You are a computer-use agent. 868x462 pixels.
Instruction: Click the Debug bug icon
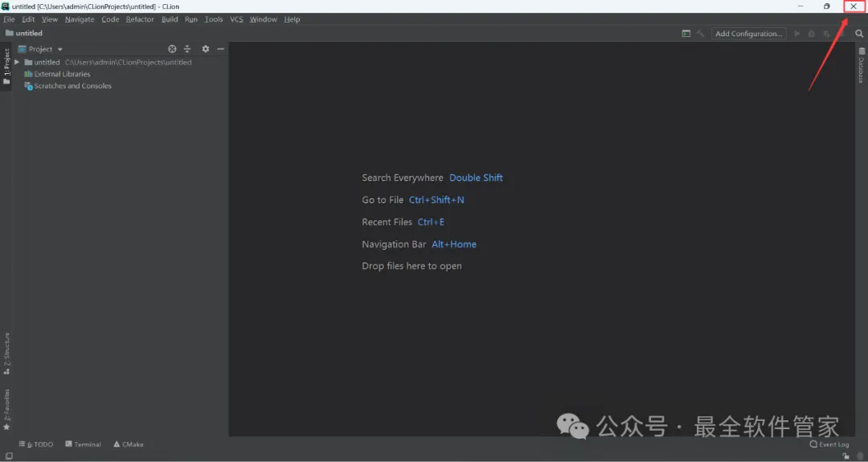point(812,34)
